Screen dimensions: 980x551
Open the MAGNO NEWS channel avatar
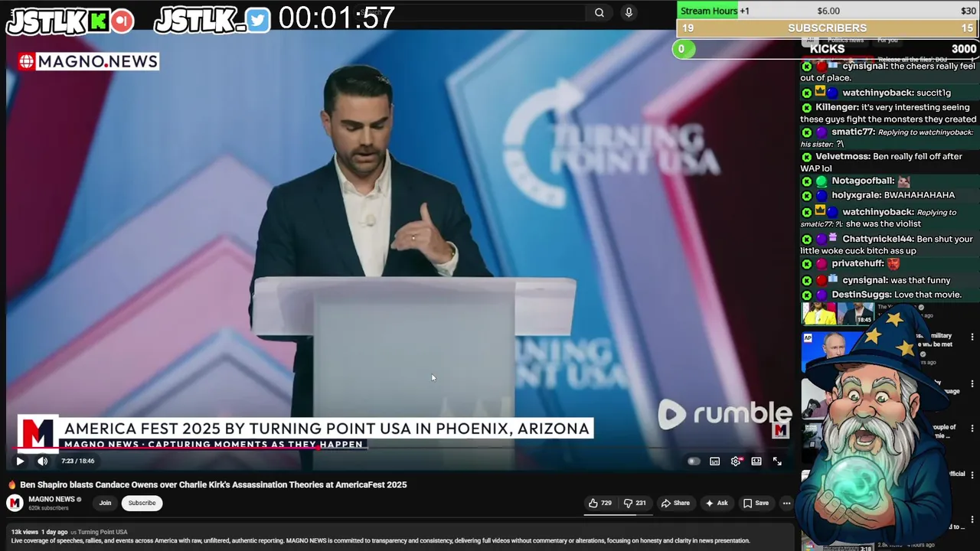point(15,503)
